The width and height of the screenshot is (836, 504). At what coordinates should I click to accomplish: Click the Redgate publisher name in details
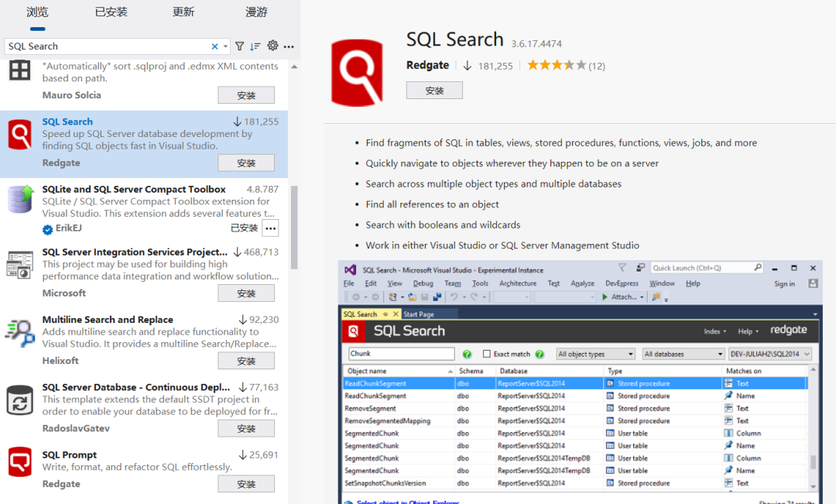pyautogui.click(x=427, y=65)
